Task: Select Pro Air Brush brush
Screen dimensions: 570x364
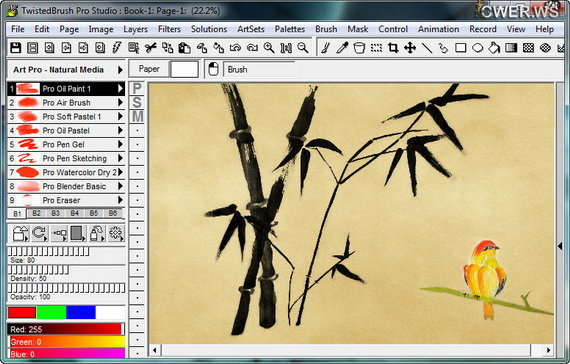Action: click(66, 103)
